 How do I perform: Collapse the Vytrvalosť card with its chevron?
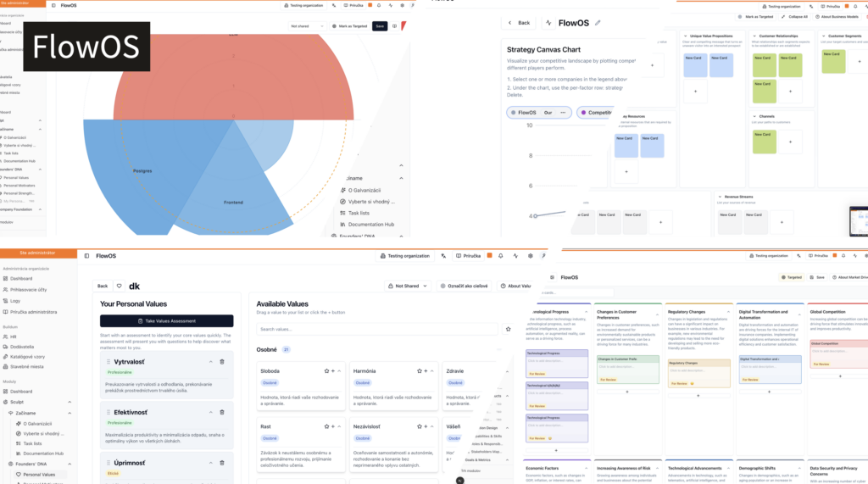click(x=211, y=362)
